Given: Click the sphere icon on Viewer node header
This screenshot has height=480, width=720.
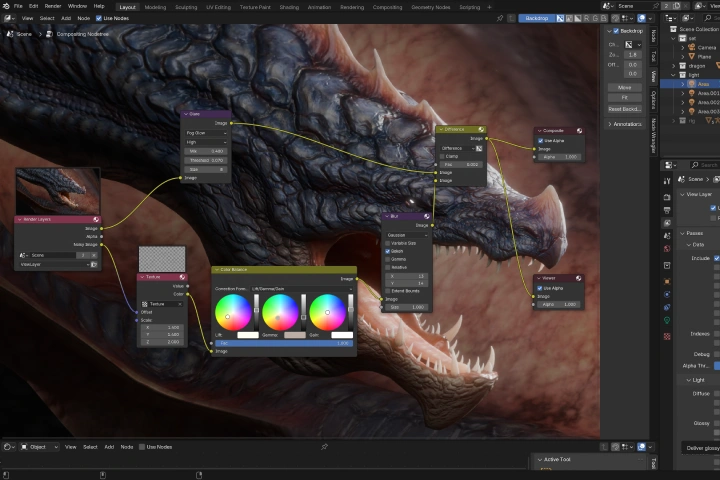Looking at the screenshot, I should 579,278.
